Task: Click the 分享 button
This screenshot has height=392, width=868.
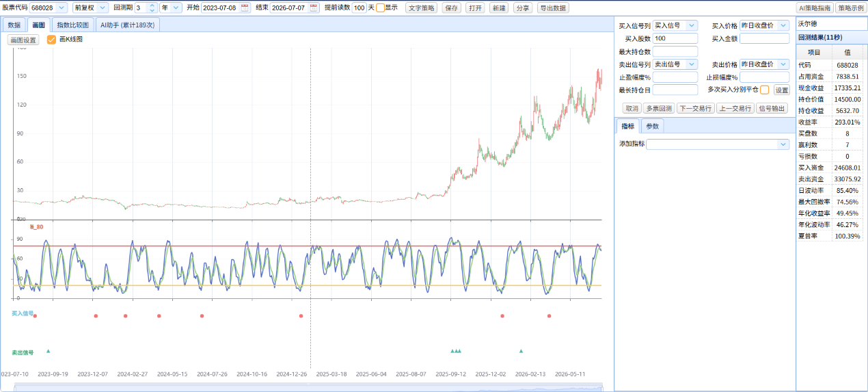Action: point(522,8)
